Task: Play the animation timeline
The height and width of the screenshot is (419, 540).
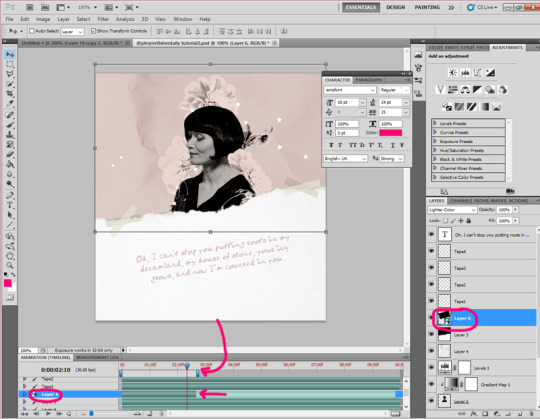Action: click(x=48, y=413)
